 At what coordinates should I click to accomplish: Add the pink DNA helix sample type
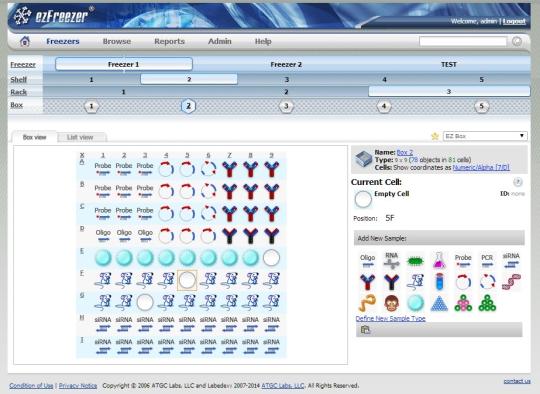pos(511,282)
